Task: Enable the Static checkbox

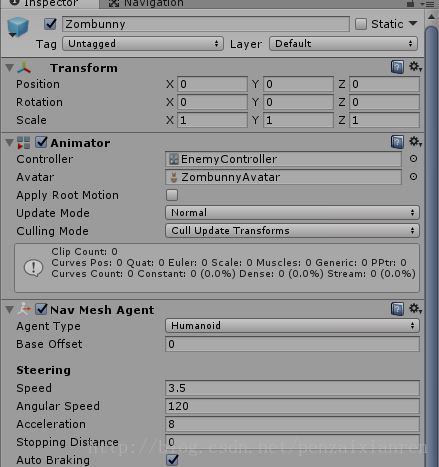Action: point(361,24)
